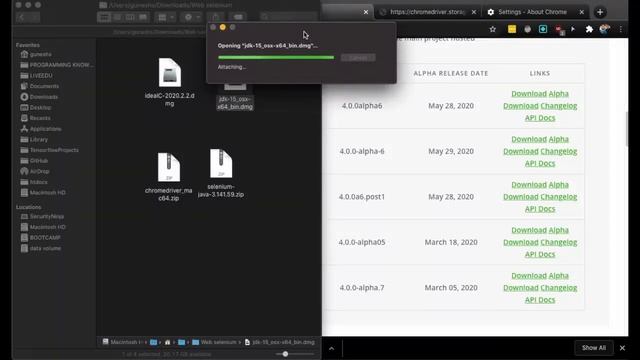640x360 pixels.
Task: Click Web selenium in Finder path bar
Action: click(214, 342)
